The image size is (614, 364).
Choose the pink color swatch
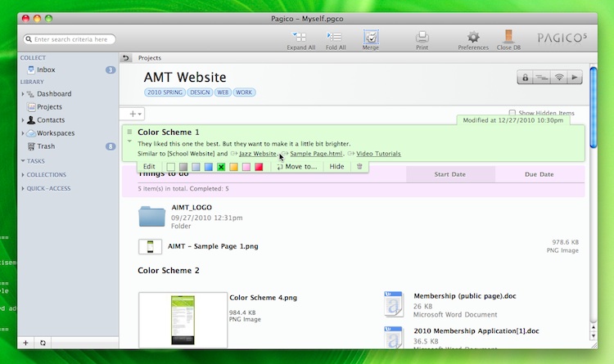coord(246,167)
